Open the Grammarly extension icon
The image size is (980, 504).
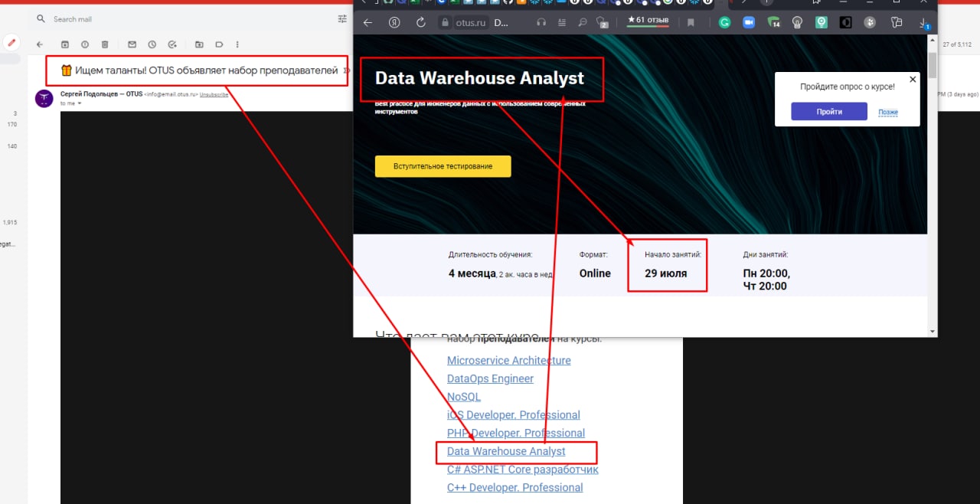[724, 23]
